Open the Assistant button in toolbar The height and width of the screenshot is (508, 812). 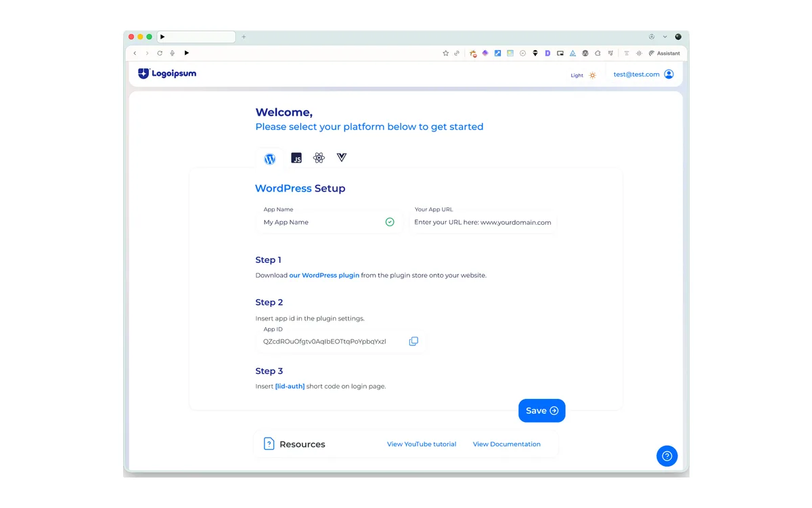click(x=664, y=53)
